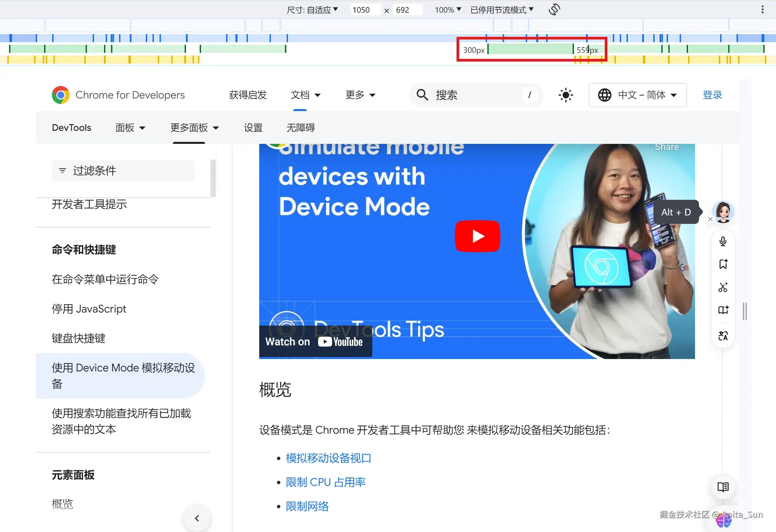Viewport: 776px width, 532px height.
Task: Select the 无障碍 menu item
Action: coord(300,127)
